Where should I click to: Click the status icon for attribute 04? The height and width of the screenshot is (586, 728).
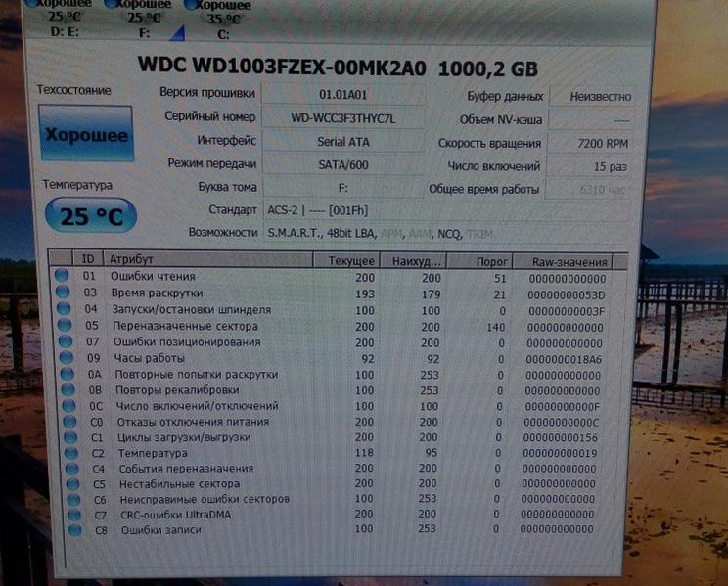click(x=64, y=308)
